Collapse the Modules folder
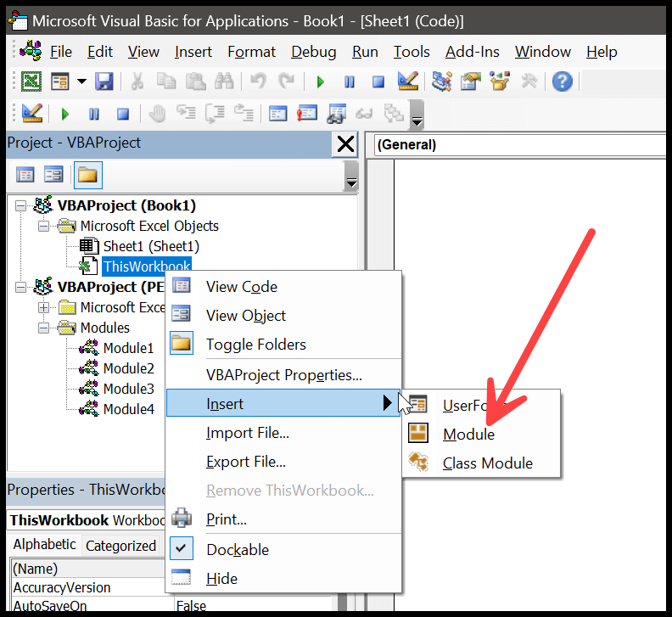Viewport: 672px width, 617px height. click(x=43, y=328)
